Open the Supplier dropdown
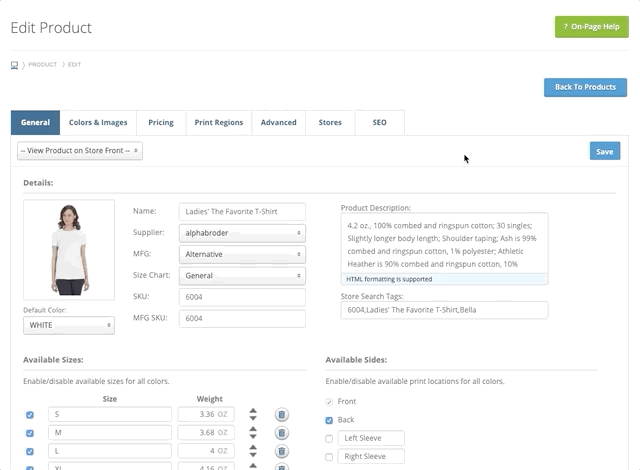640x470 pixels. (x=242, y=233)
